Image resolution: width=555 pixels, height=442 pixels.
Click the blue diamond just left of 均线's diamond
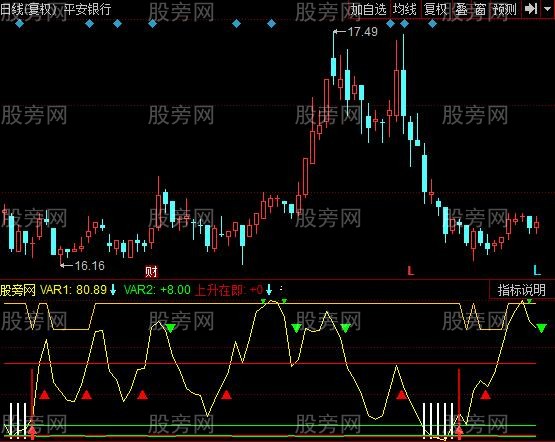(x=390, y=24)
